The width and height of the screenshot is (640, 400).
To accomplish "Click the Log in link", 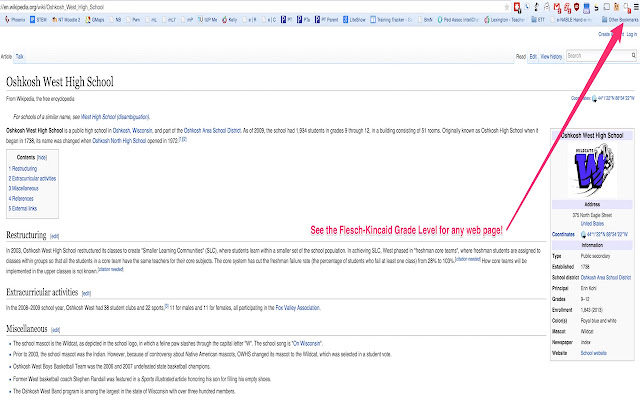I will coord(630,34).
